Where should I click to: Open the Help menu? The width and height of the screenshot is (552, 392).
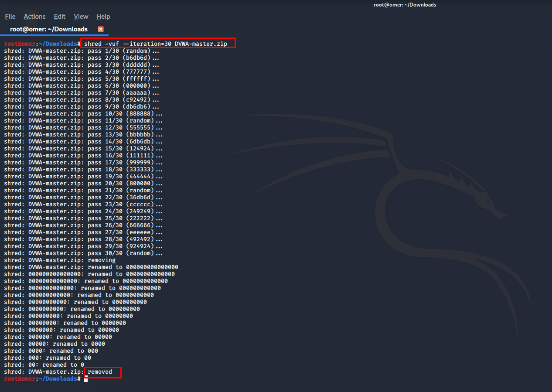click(103, 16)
